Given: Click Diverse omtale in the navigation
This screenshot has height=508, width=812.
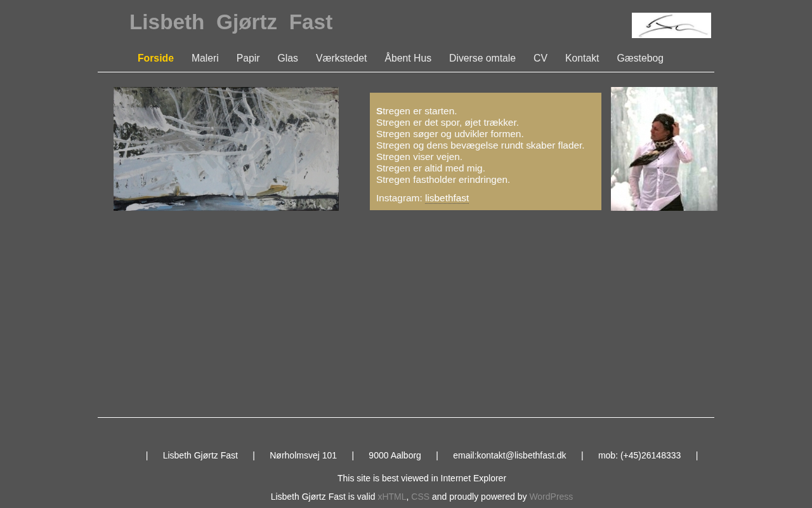Looking at the screenshot, I should pos(482,58).
